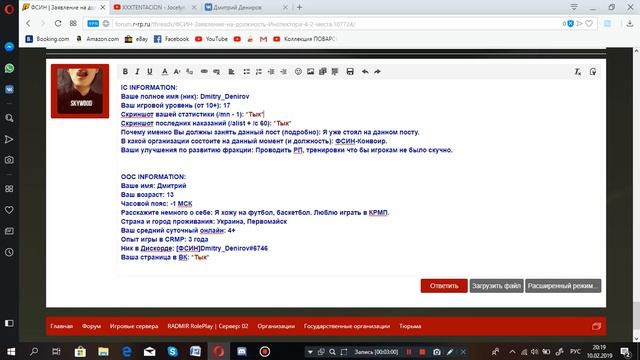Click the SKYWOOD user avatar
This screenshot has width=640, height=360.
[x=80, y=91]
